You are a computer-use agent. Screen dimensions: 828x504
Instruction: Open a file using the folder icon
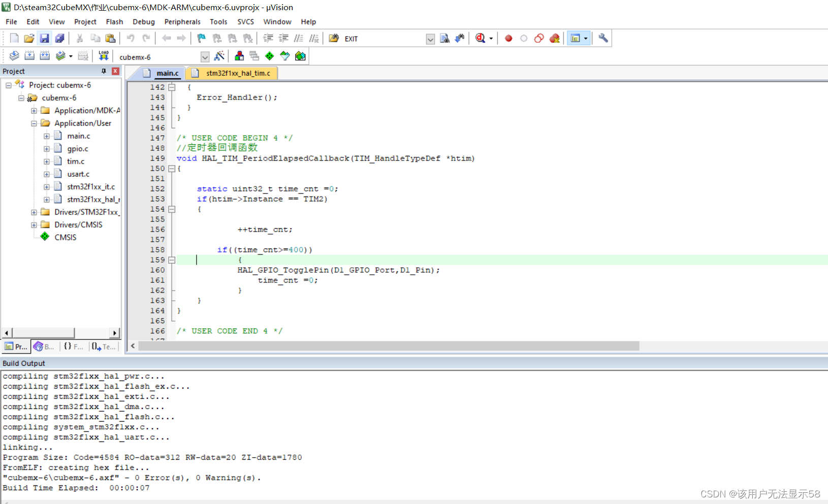point(29,38)
